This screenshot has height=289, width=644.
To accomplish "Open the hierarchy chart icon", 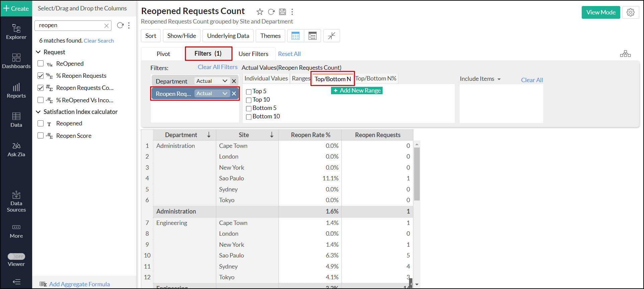I will 625,54.
